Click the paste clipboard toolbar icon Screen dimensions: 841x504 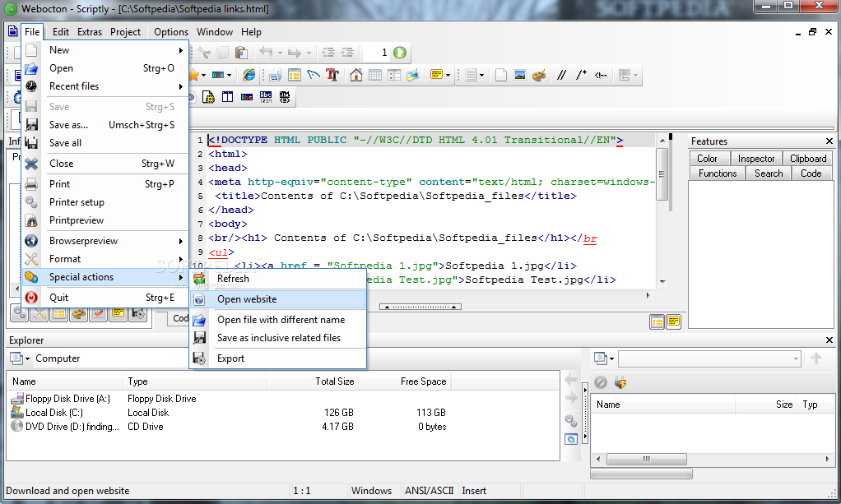click(241, 52)
